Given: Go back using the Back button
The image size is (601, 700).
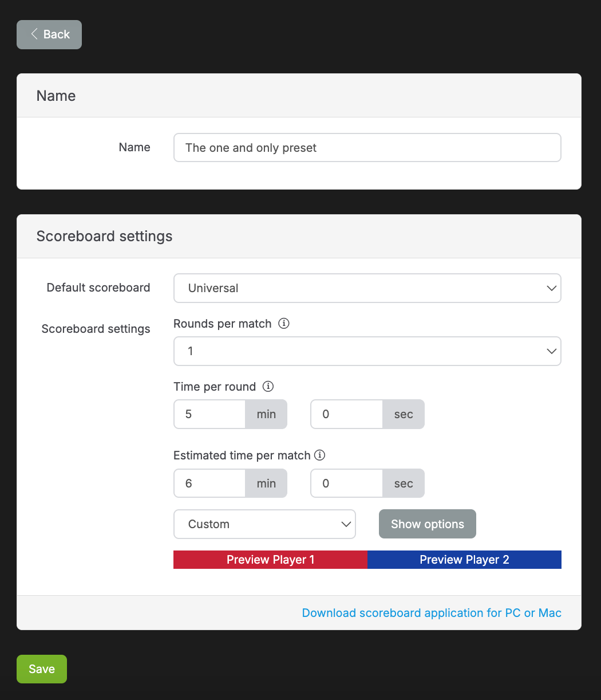Looking at the screenshot, I should (49, 34).
